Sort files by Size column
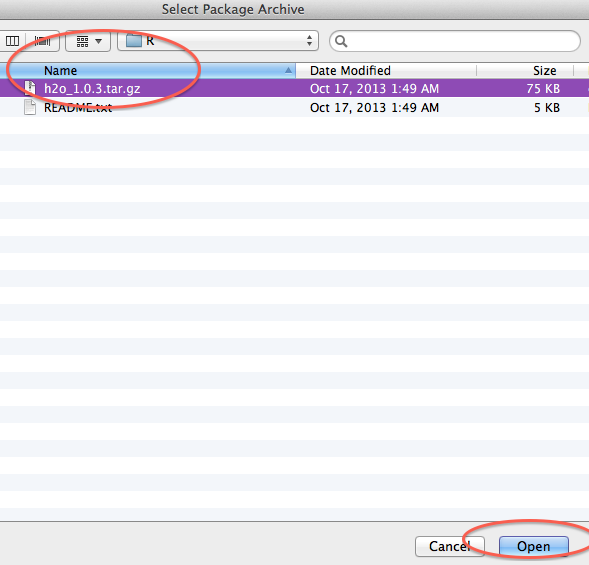The width and height of the screenshot is (589, 565). (525, 70)
